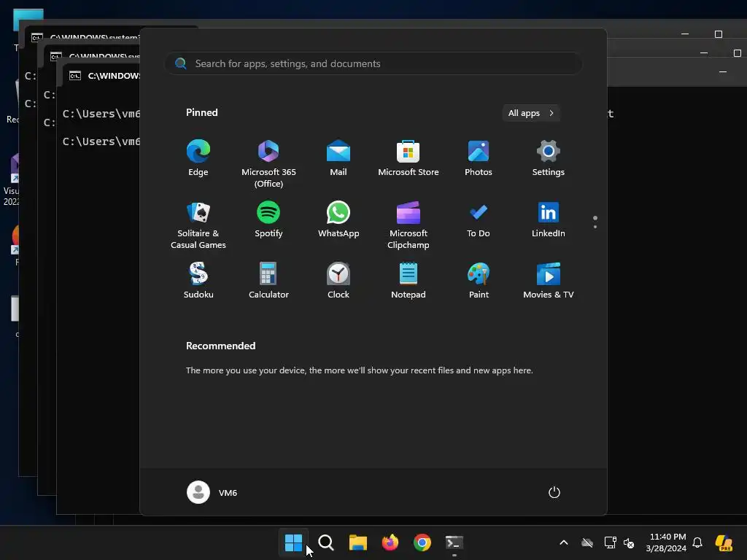Maximize the middle command prompt window
The image size is (747, 560).
(737, 52)
